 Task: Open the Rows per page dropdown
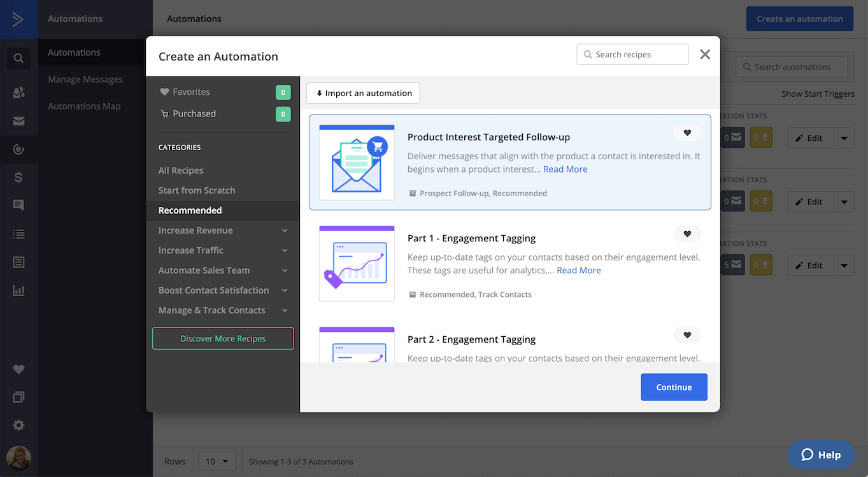pos(217,460)
